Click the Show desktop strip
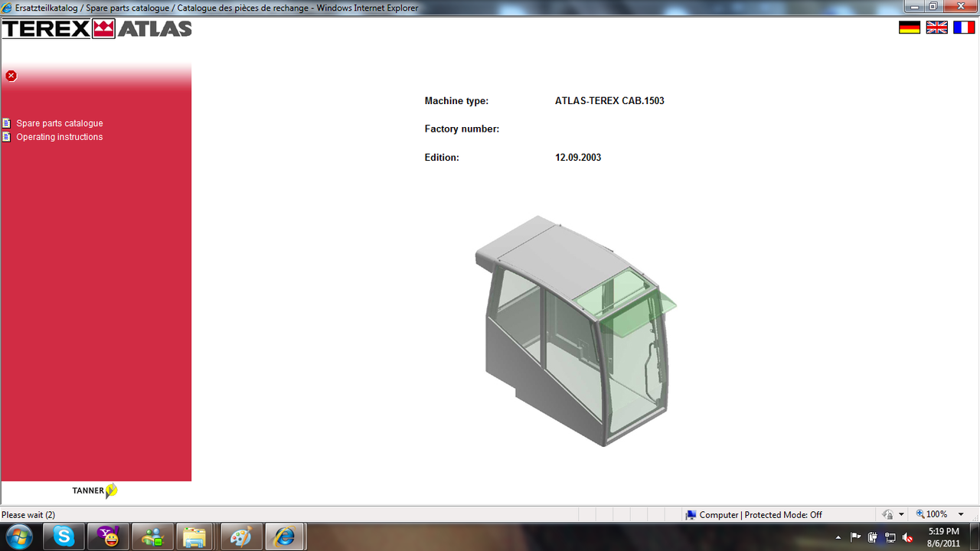This screenshot has height=551, width=980. tap(975, 537)
